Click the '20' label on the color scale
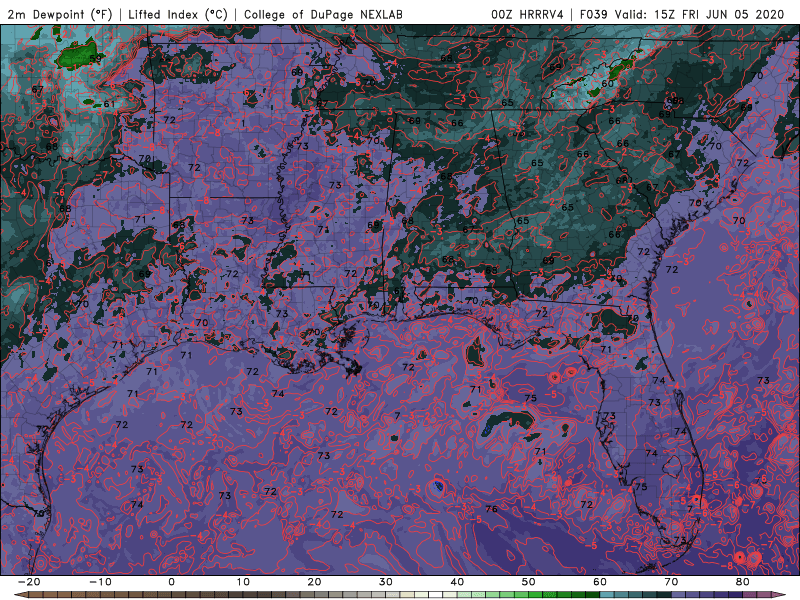This screenshot has height=600, width=800. [314, 582]
